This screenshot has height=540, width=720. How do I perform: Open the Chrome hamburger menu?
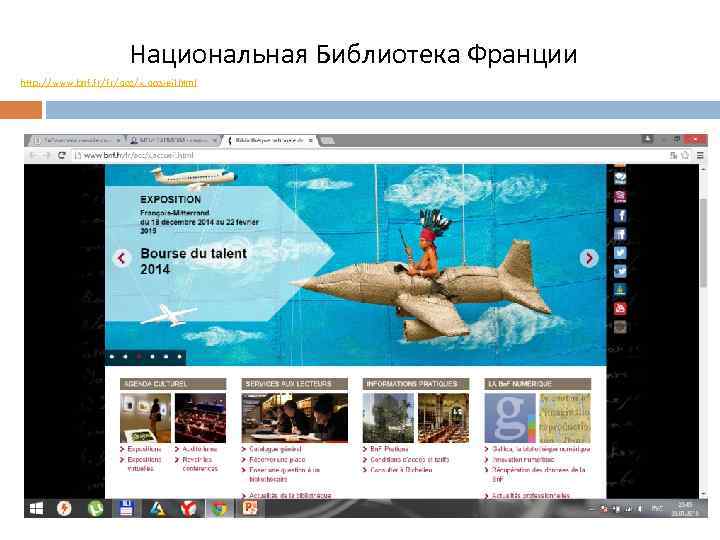pos(700,155)
